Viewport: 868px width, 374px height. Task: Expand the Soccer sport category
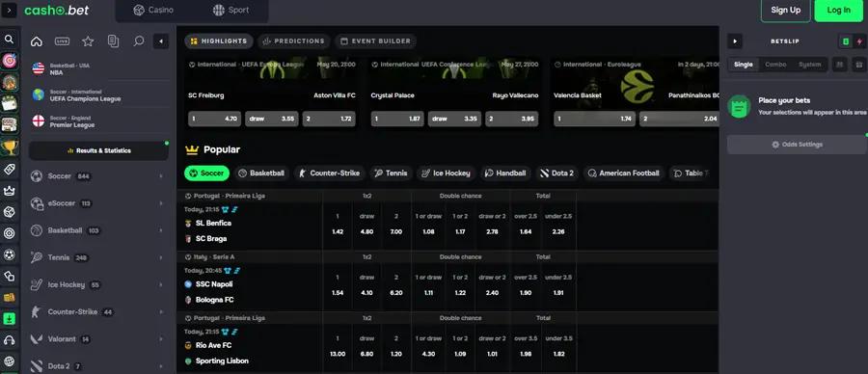(98, 176)
